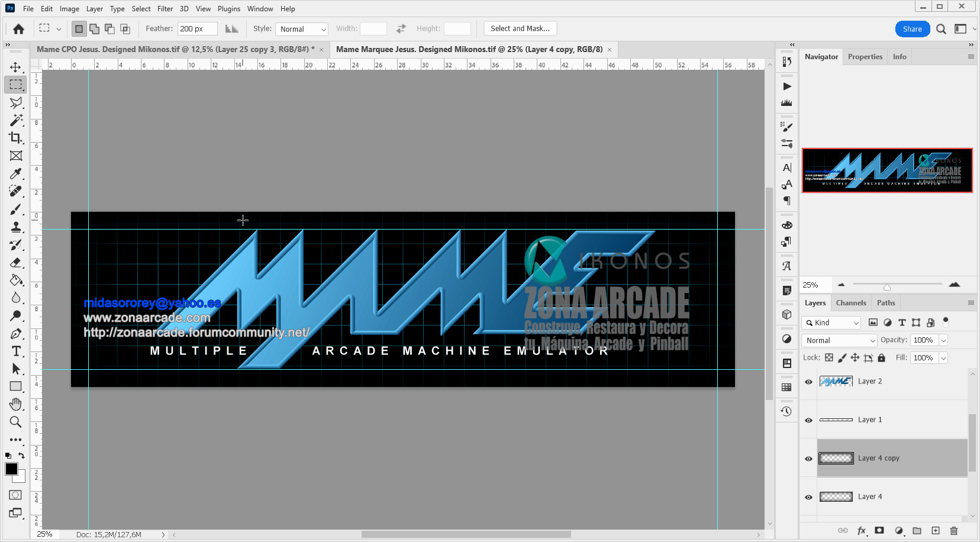The width and height of the screenshot is (980, 542).
Task: Click the Select and Mask button
Action: pyautogui.click(x=520, y=28)
